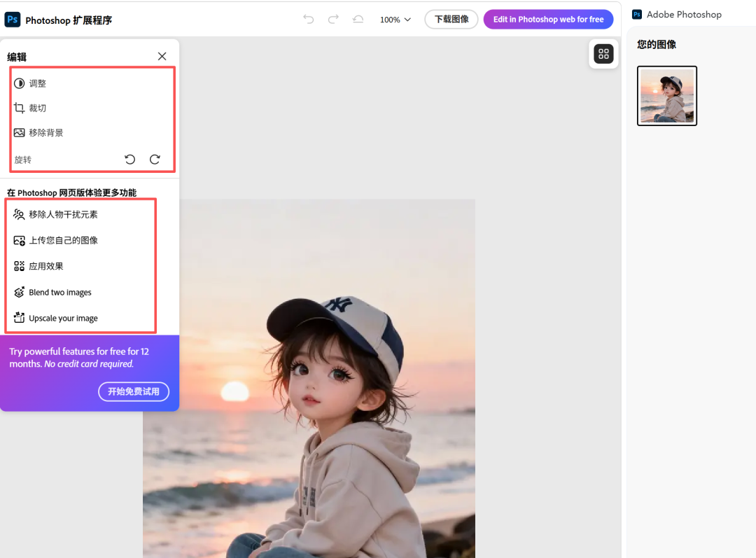The image size is (756, 558).
Task: Click the 下载图像 download button
Action: [x=451, y=20]
